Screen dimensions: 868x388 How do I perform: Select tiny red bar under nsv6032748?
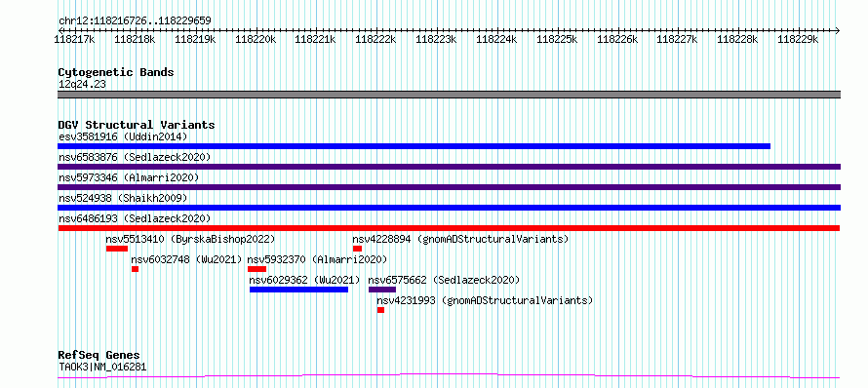coord(135,269)
